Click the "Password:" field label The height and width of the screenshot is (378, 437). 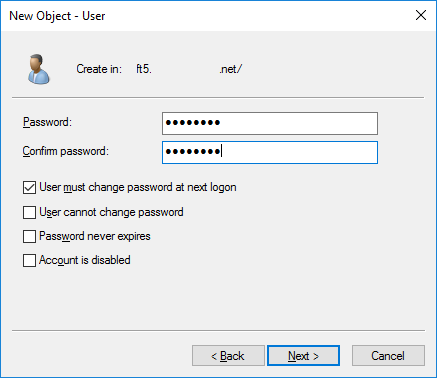tap(47, 122)
